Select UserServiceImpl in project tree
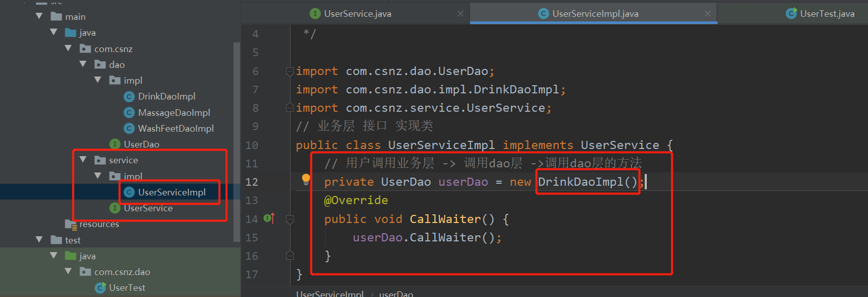Image resolution: width=868 pixels, height=297 pixels. [172, 192]
